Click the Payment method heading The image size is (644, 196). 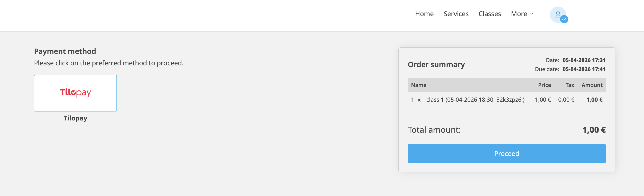coord(65,51)
